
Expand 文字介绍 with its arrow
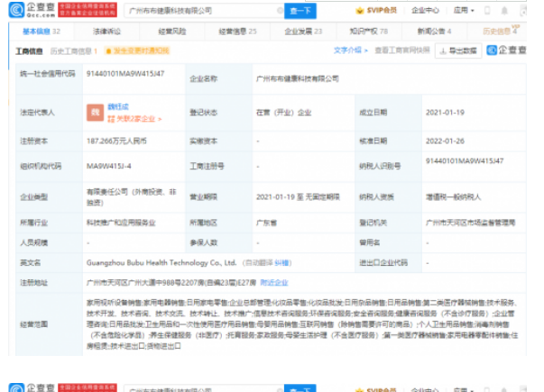click(x=350, y=50)
